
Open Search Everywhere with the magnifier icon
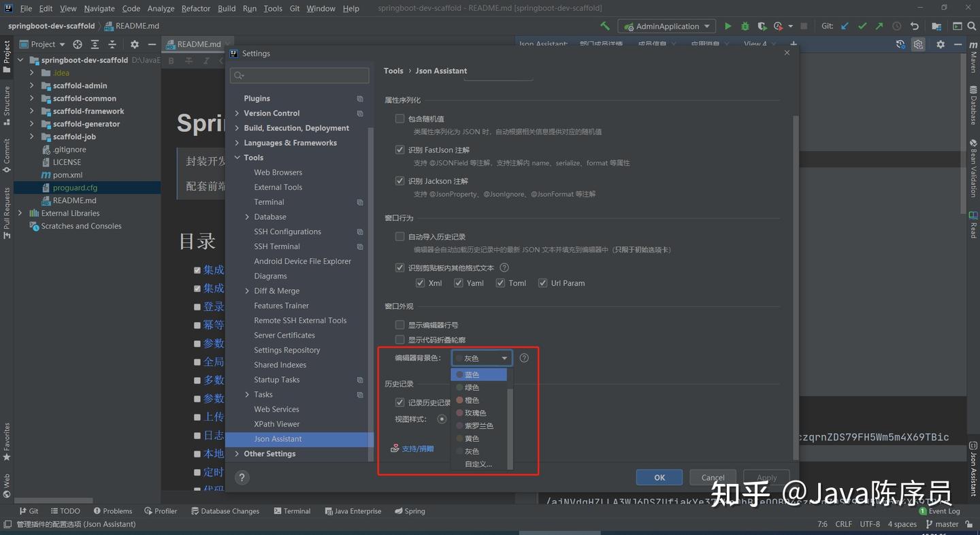(971, 25)
